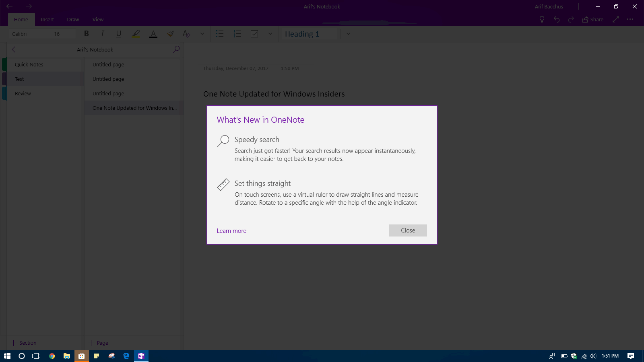This screenshot has width=644, height=362.
Task: Collapse the notebook list with the chevron
Action: coord(14,49)
